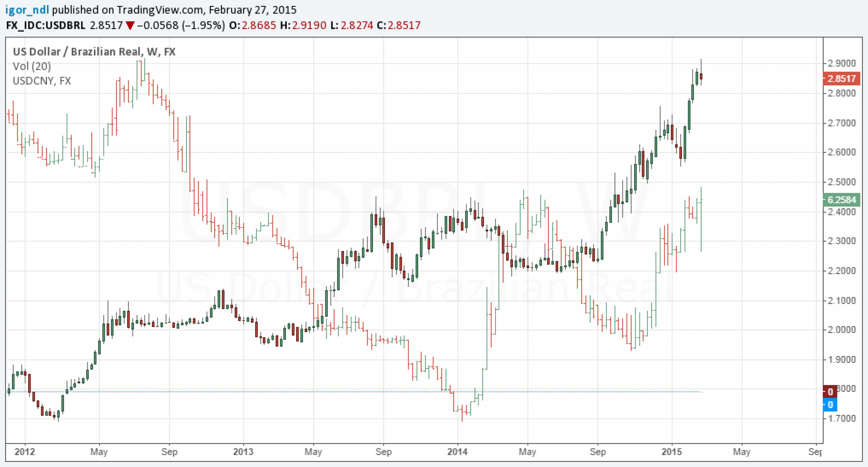Click the 2015 label on time axis
The height and width of the screenshot is (467, 868).
pos(672,451)
